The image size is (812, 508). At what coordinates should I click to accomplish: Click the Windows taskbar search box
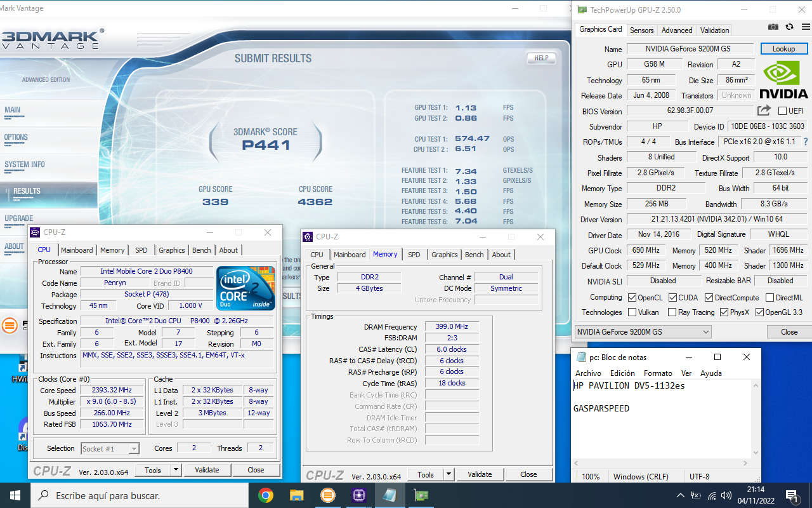(x=140, y=495)
